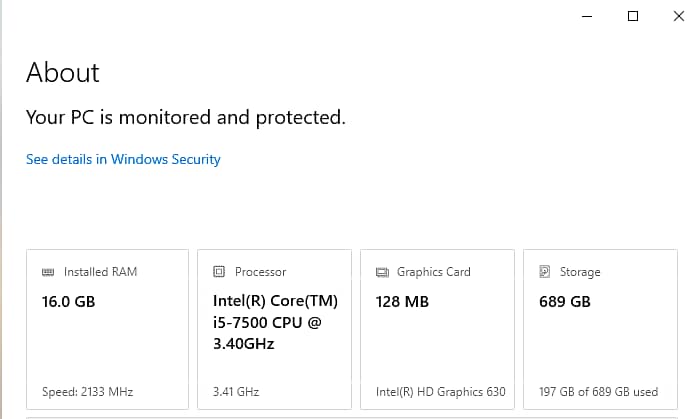Click the 128 MB graphics memory value
The image size is (691, 419).
[402, 301]
